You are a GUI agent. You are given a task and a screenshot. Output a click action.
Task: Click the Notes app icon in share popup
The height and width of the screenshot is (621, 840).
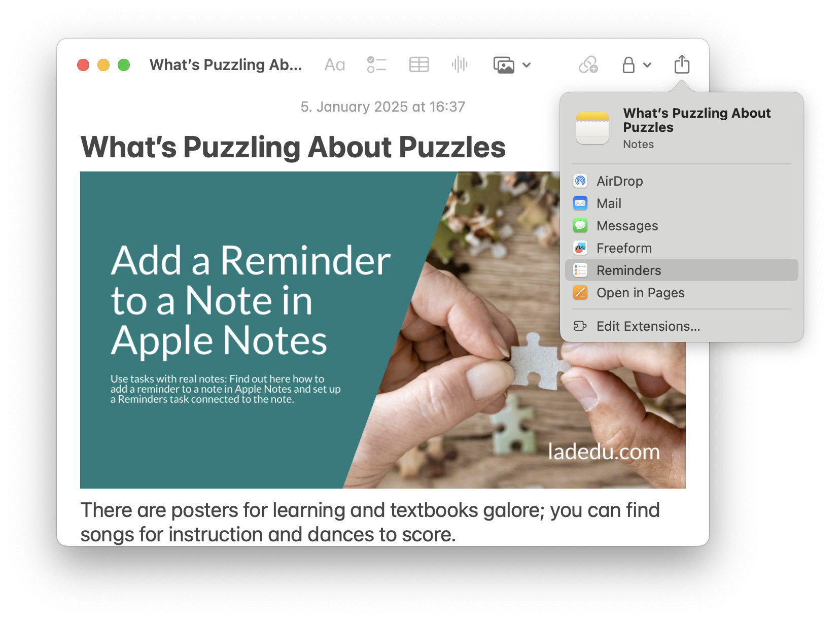pyautogui.click(x=592, y=128)
